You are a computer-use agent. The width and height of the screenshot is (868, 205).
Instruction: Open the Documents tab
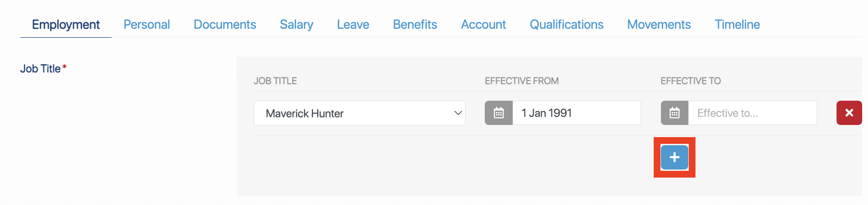tap(225, 24)
